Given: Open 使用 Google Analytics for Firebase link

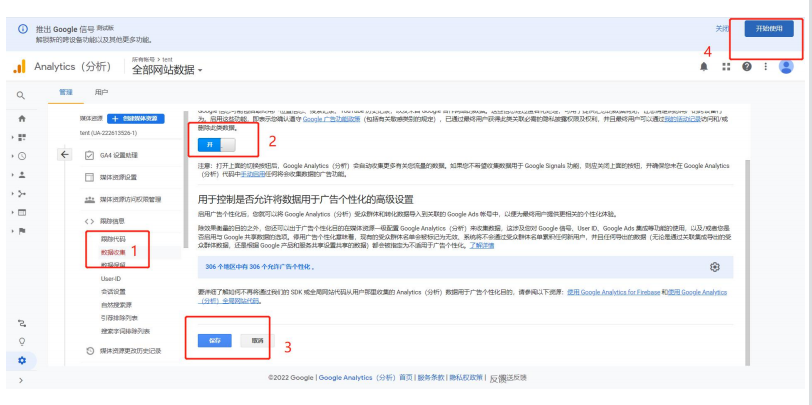Looking at the screenshot, I should tap(614, 292).
